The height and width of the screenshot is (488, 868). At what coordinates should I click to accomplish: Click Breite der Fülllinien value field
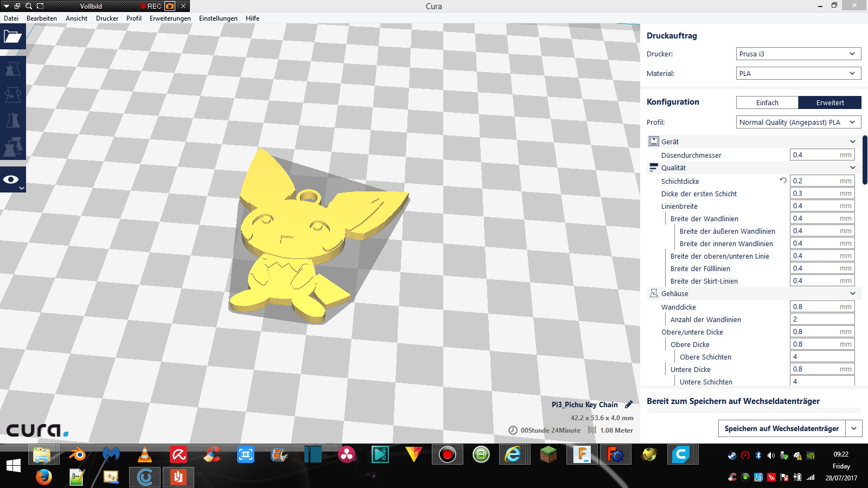tap(822, 268)
